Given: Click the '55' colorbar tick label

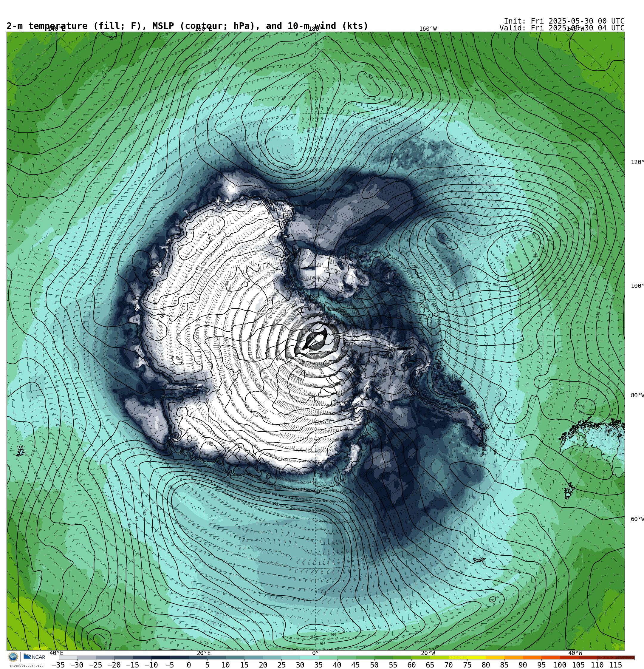Looking at the screenshot, I should click(x=393, y=665).
